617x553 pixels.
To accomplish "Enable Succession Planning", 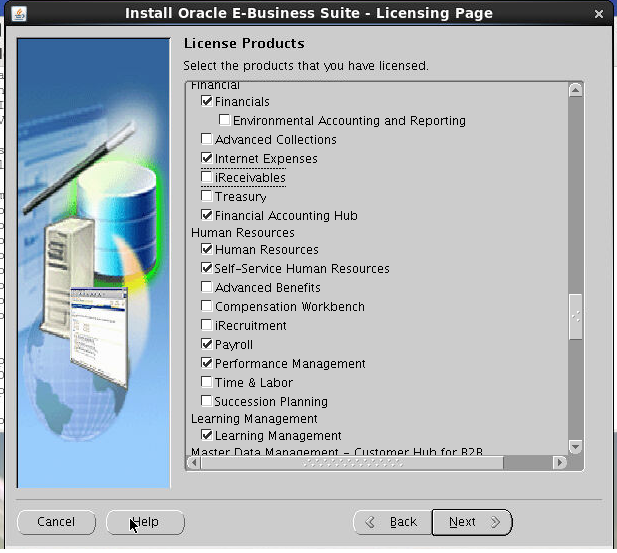I will pos(207,401).
